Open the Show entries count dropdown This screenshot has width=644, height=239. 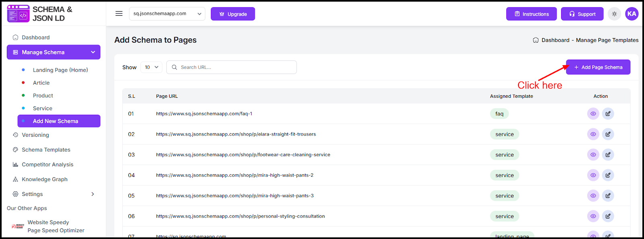[x=151, y=67]
